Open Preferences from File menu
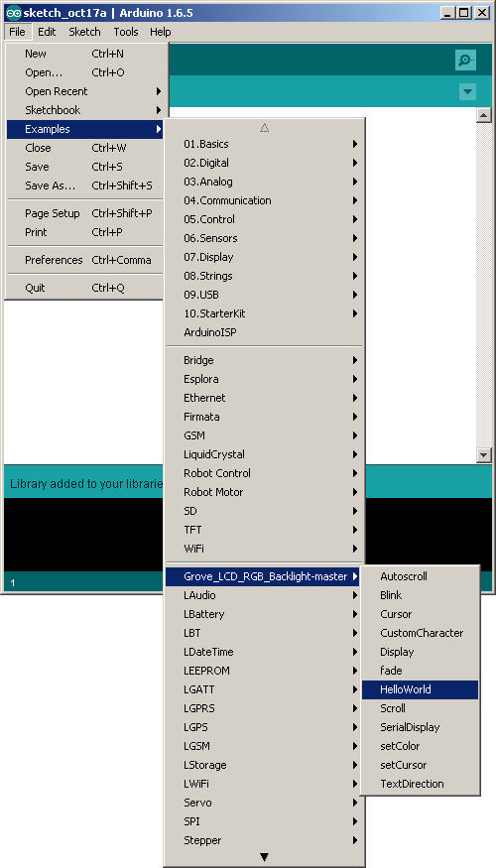 point(84,260)
